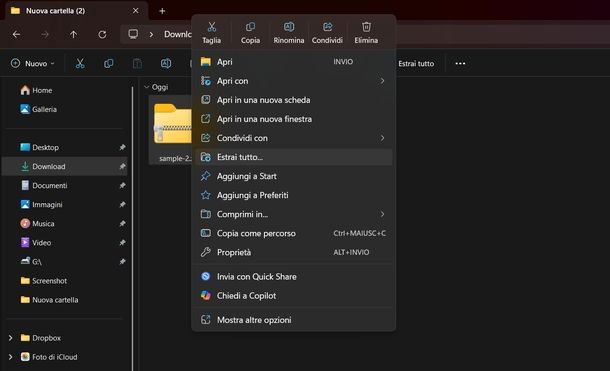Open Video in the sidebar
The image size is (610, 371).
[x=64, y=243]
